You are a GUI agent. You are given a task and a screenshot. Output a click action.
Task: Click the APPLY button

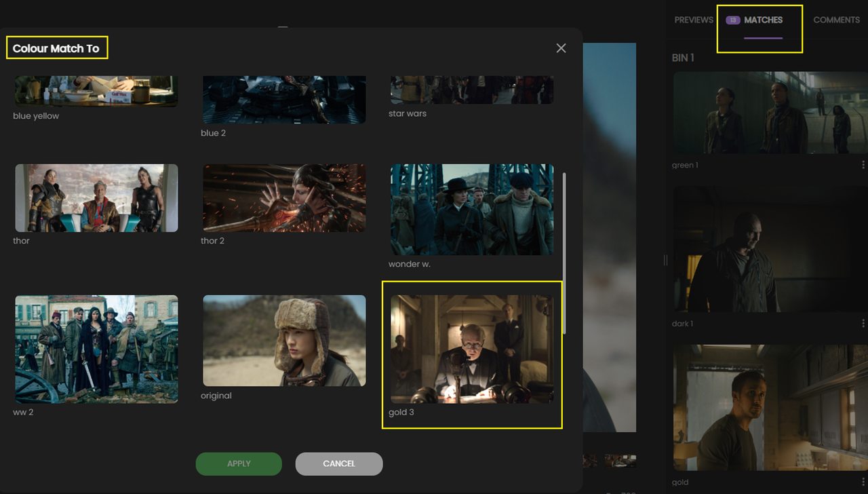[239, 463]
